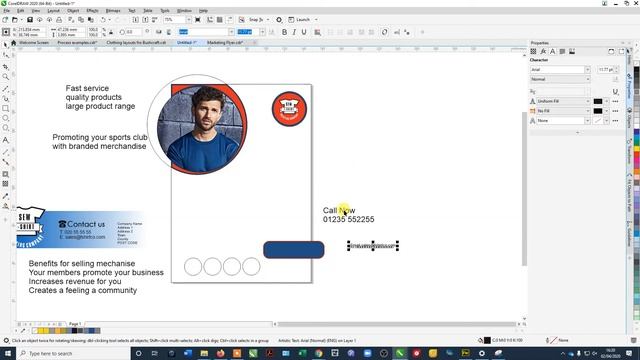640x360 pixels.
Task: Toggle Italic text formatting
Action: [294, 32]
